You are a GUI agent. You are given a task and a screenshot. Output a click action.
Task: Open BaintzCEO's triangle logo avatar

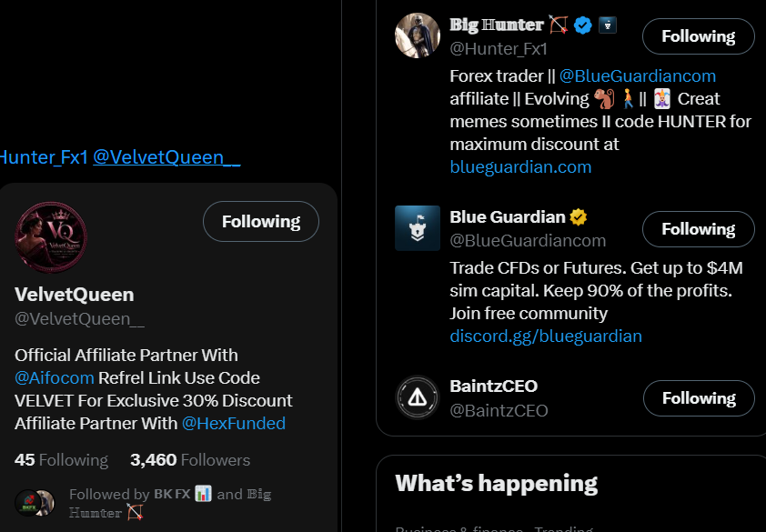(418, 397)
